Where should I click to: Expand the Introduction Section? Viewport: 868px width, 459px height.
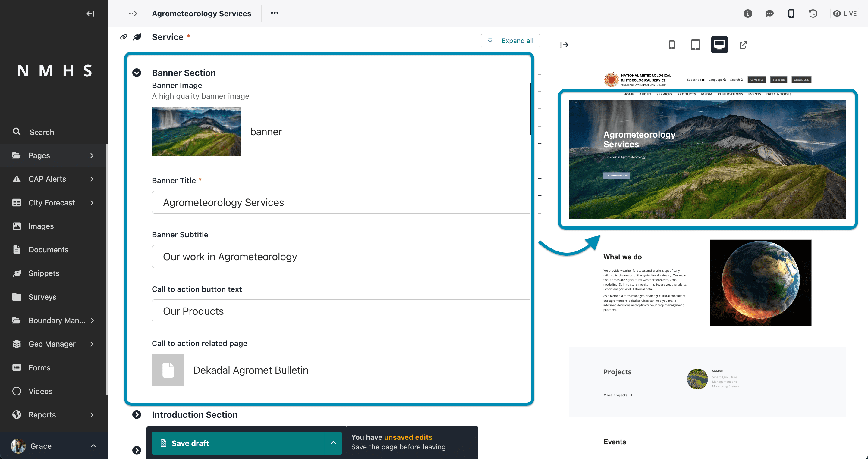click(137, 414)
